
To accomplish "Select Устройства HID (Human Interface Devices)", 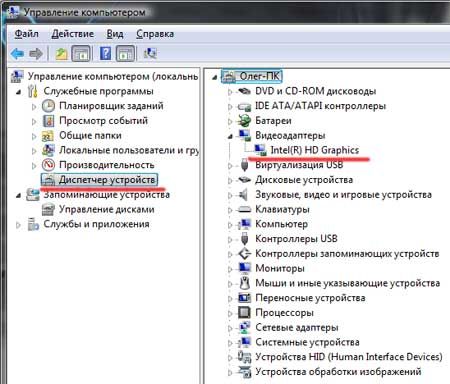I will pos(349,357).
